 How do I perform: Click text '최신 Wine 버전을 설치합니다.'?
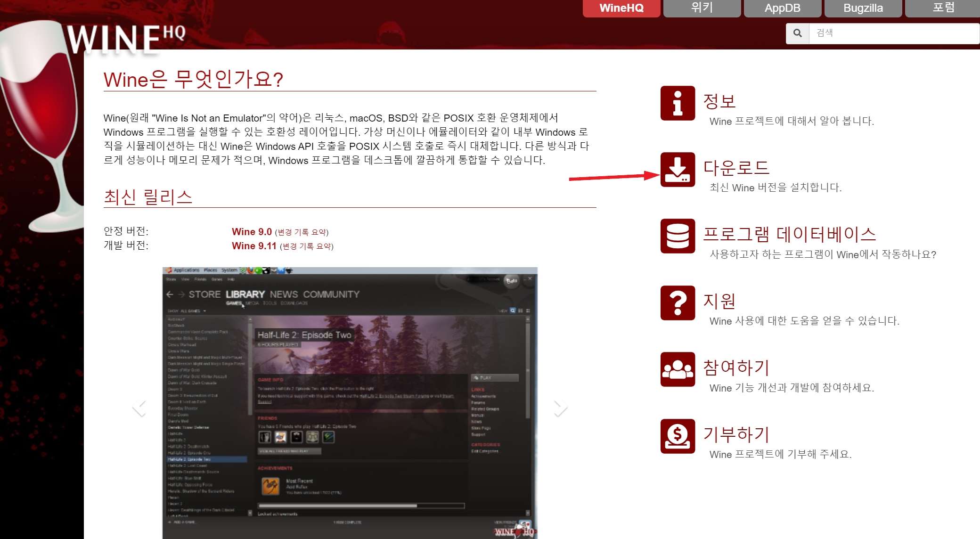tap(776, 188)
